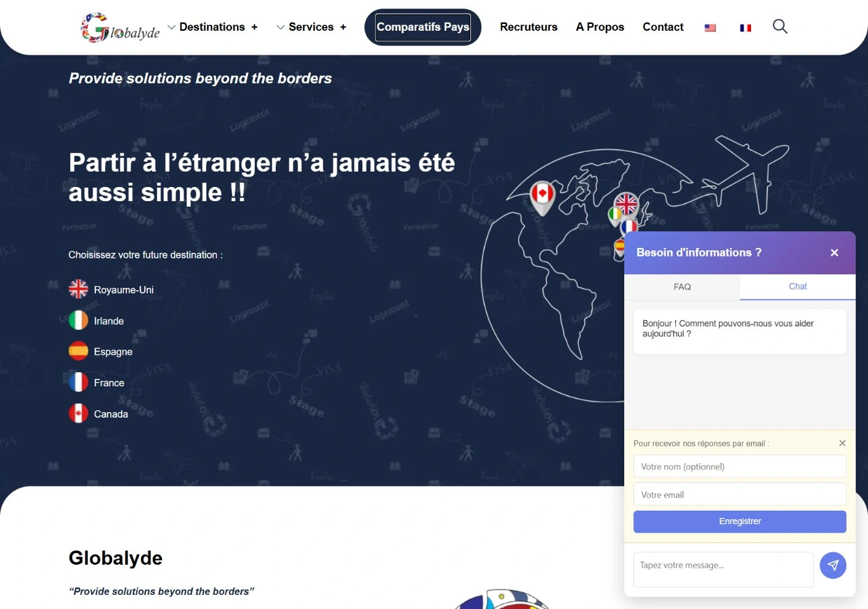Click the Espagne flag icon in destination list
Viewport: 868px width, 609px height.
(x=78, y=351)
